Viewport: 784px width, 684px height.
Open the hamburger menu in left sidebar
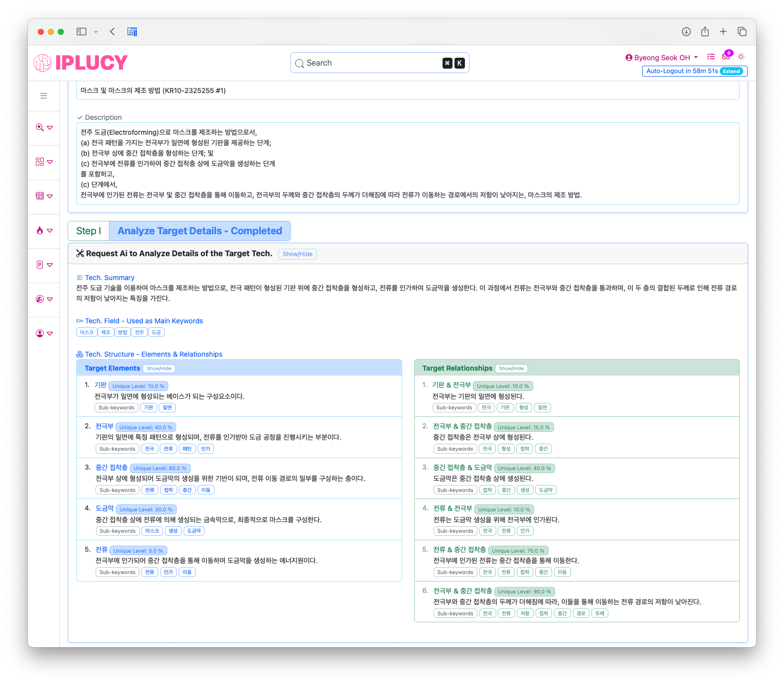[x=44, y=96]
